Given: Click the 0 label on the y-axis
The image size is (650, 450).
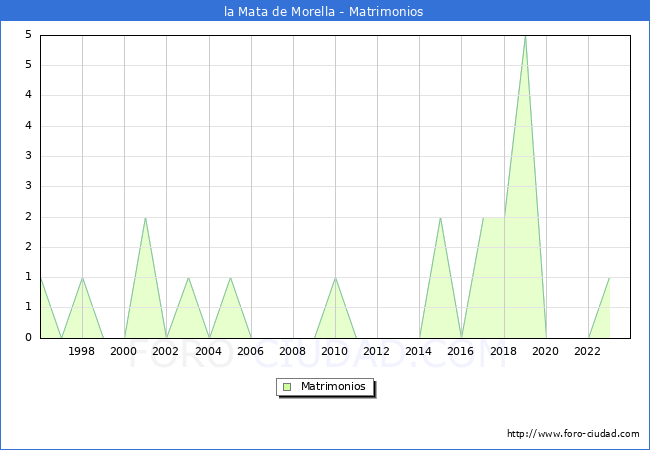Looking at the screenshot, I should point(28,337).
